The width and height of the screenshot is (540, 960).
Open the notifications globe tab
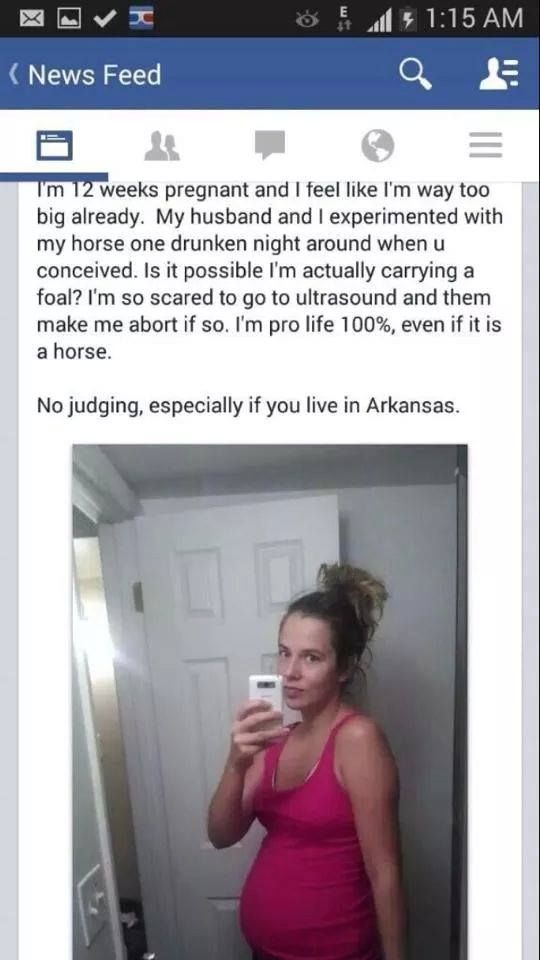[x=377, y=146]
